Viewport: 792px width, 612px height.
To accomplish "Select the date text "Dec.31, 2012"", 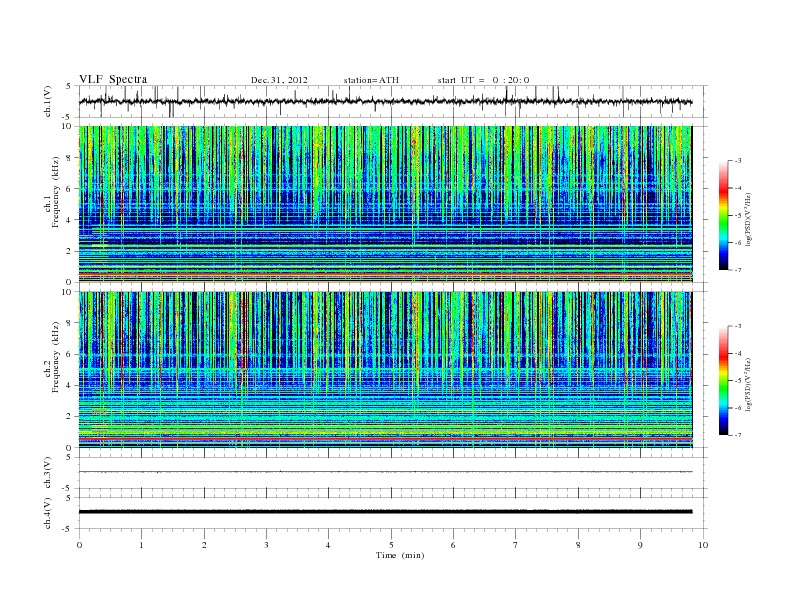I will pos(279,80).
